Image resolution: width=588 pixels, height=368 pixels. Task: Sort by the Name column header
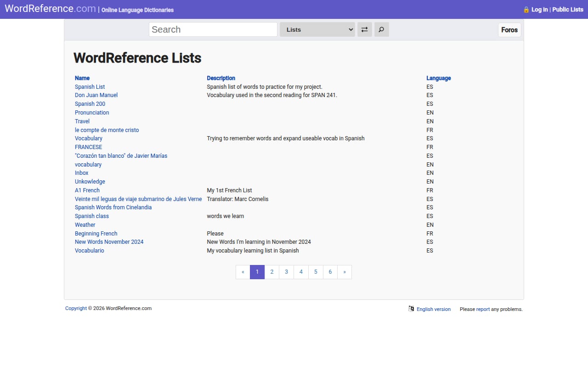coord(82,78)
